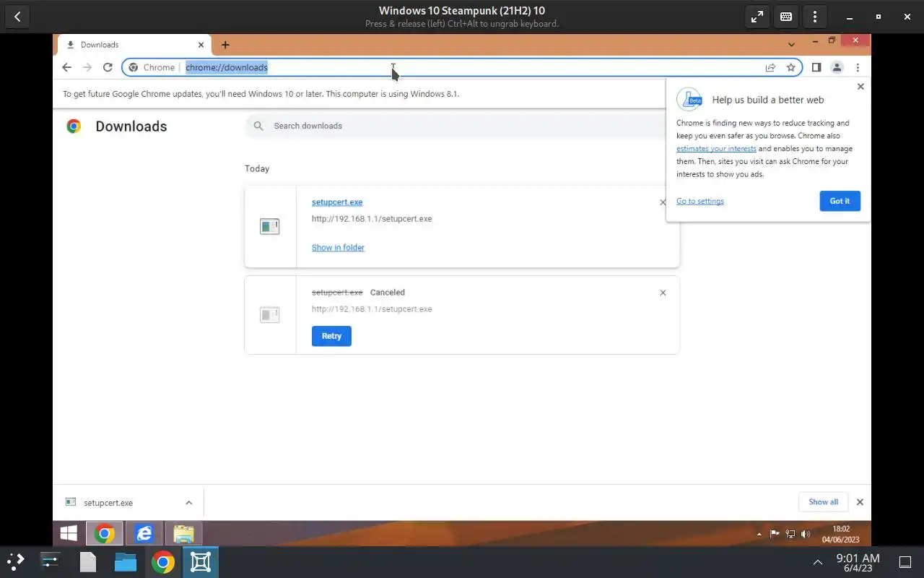The width and height of the screenshot is (924, 578).
Task: Go back with the viewer's top-left arrow
Action: pos(17,17)
